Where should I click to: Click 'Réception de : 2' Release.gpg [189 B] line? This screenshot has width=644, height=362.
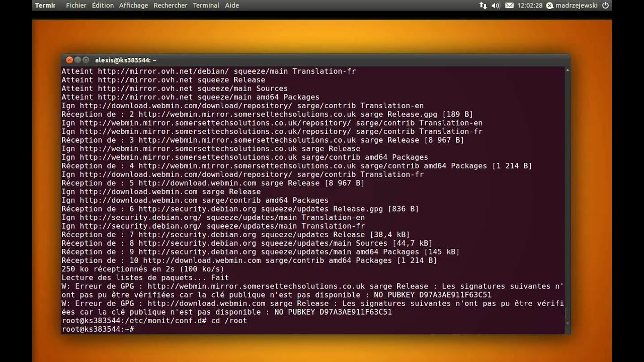coord(267,114)
